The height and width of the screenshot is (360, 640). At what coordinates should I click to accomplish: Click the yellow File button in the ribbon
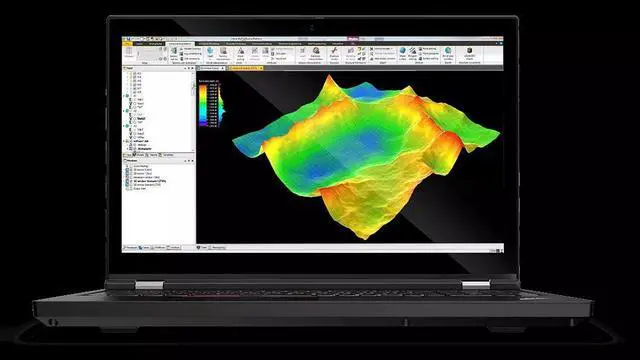(x=128, y=43)
